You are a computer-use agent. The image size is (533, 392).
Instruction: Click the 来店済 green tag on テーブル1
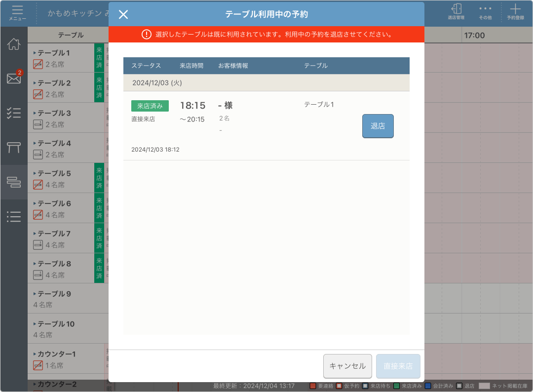[x=99, y=57]
